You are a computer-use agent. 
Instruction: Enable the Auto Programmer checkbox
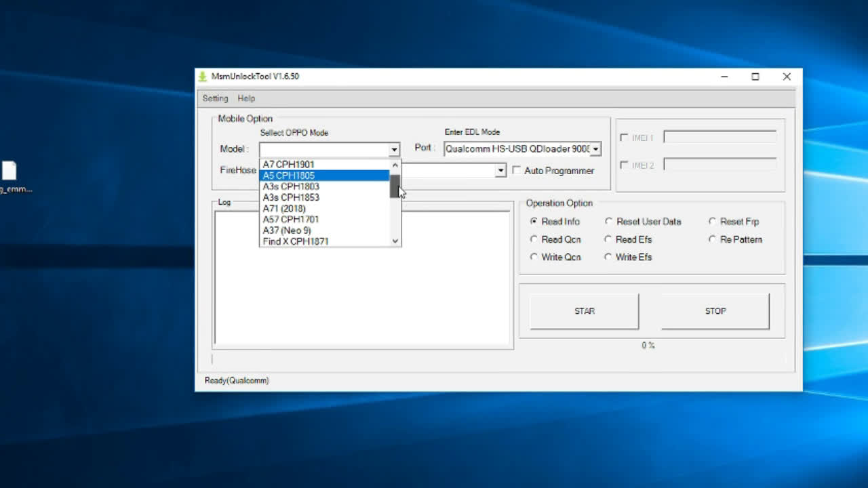click(x=517, y=171)
